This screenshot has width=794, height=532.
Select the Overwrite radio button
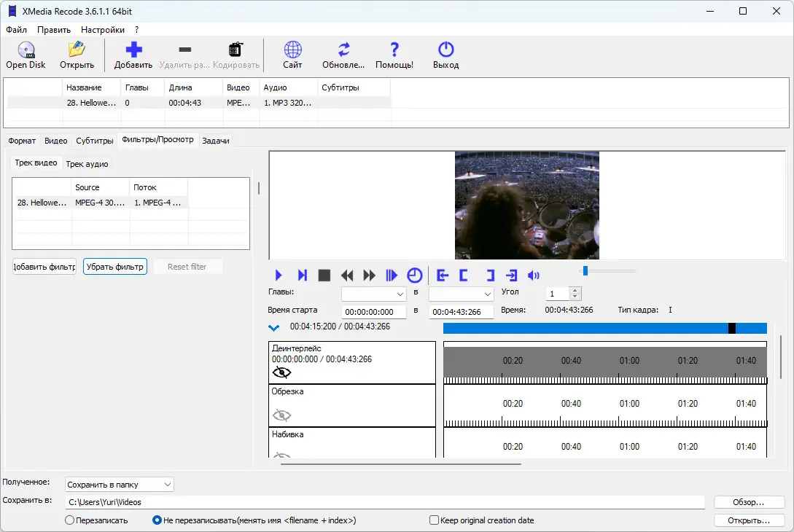tap(70, 520)
